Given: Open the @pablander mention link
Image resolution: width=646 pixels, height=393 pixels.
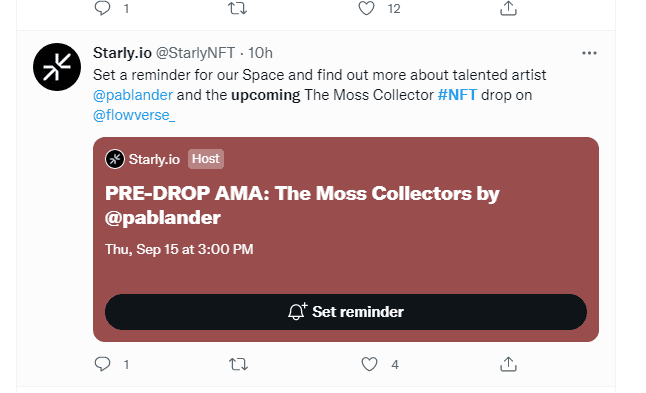Looking at the screenshot, I should (x=133, y=95).
